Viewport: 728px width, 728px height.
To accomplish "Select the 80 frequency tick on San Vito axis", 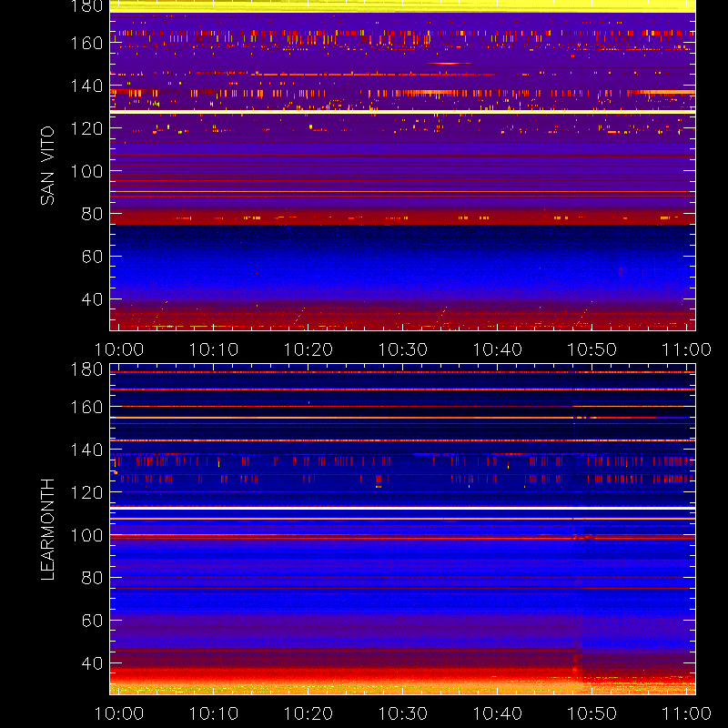I will 92,214.
